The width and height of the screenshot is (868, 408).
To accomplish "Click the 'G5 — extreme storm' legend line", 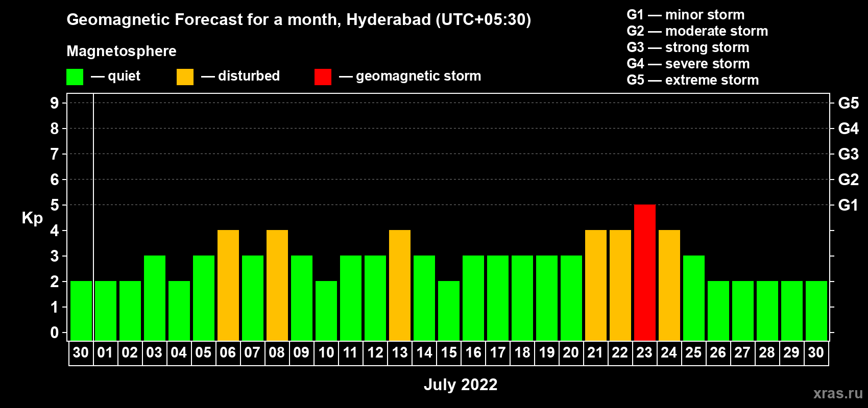I will (x=693, y=80).
